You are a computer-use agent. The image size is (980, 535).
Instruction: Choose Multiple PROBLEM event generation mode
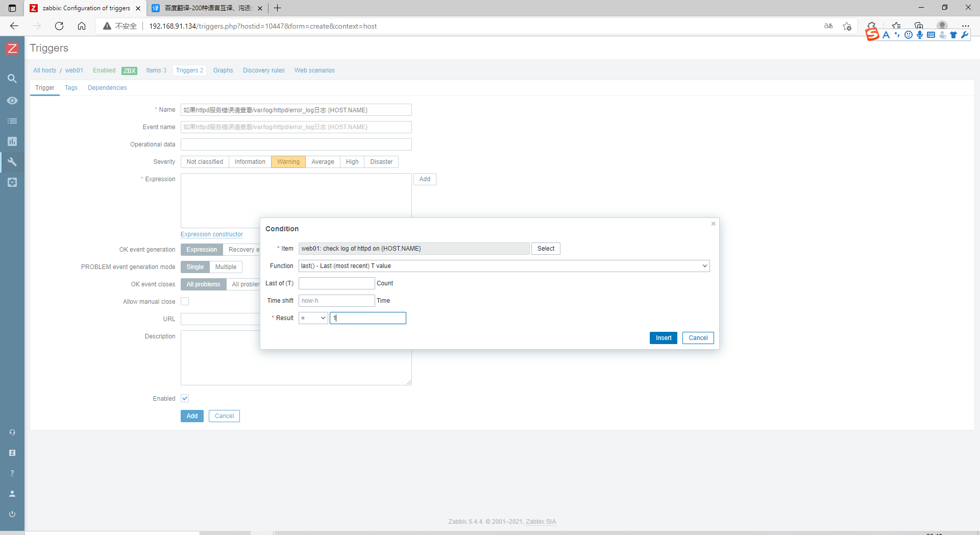pos(226,267)
